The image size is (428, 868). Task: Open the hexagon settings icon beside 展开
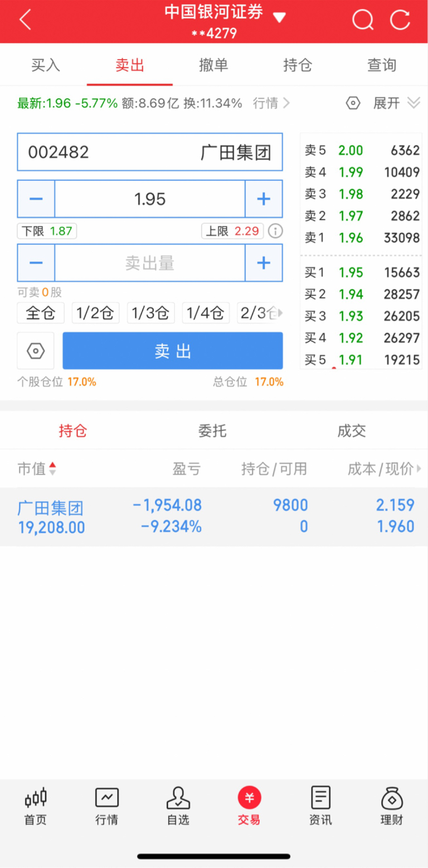click(x=353, y=103)
